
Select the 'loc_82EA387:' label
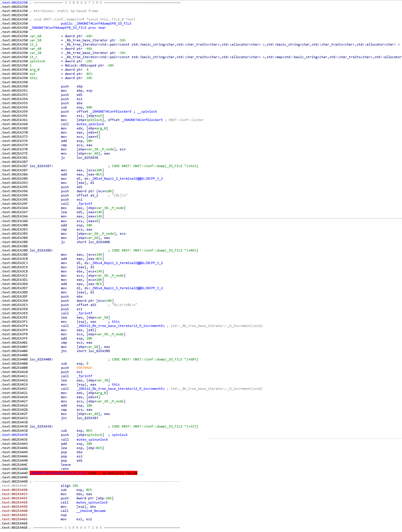point(41,166)
